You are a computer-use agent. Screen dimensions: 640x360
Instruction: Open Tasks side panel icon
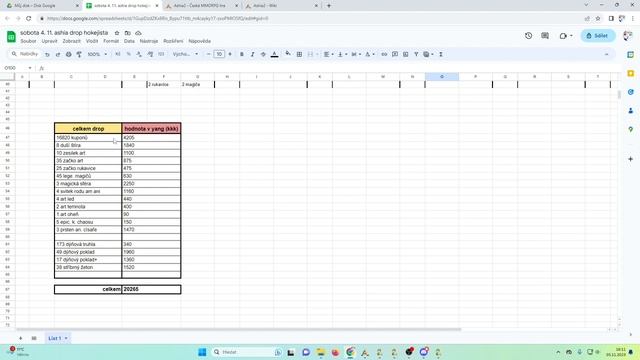click(631, 92)
